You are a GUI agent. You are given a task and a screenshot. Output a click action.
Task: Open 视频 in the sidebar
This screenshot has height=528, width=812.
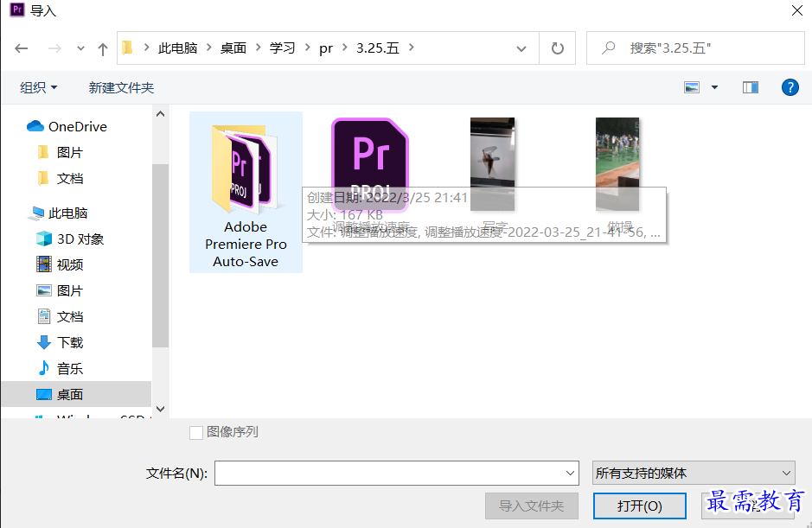pos(70,264)
